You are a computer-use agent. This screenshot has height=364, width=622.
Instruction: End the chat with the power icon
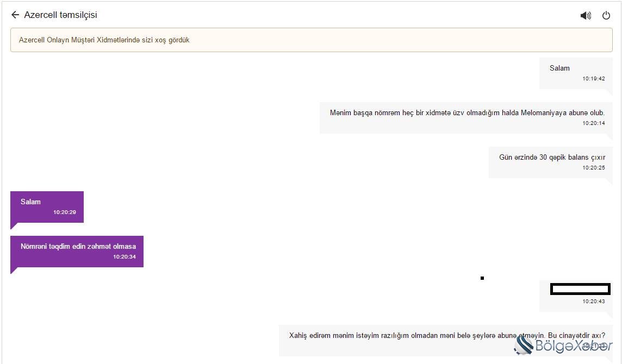coord(606,15)
